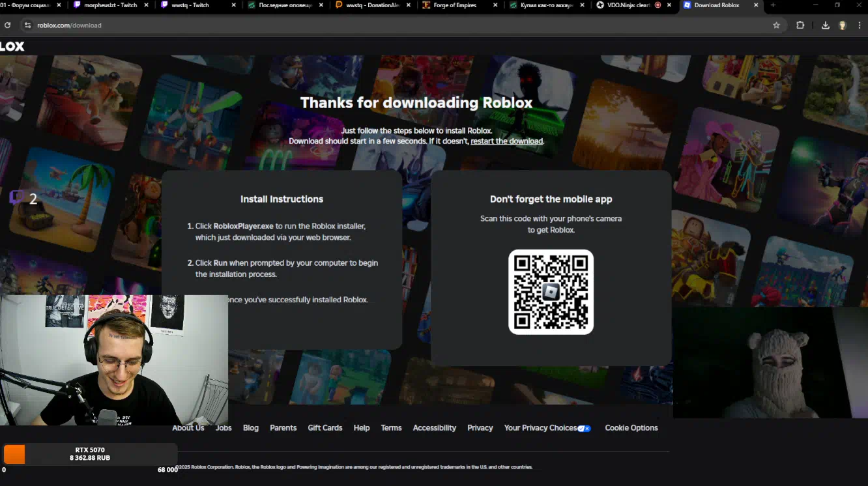Click the restart the download link
Image resolution: width=868 pixels, height=486 pixels.
pos(506,141)
